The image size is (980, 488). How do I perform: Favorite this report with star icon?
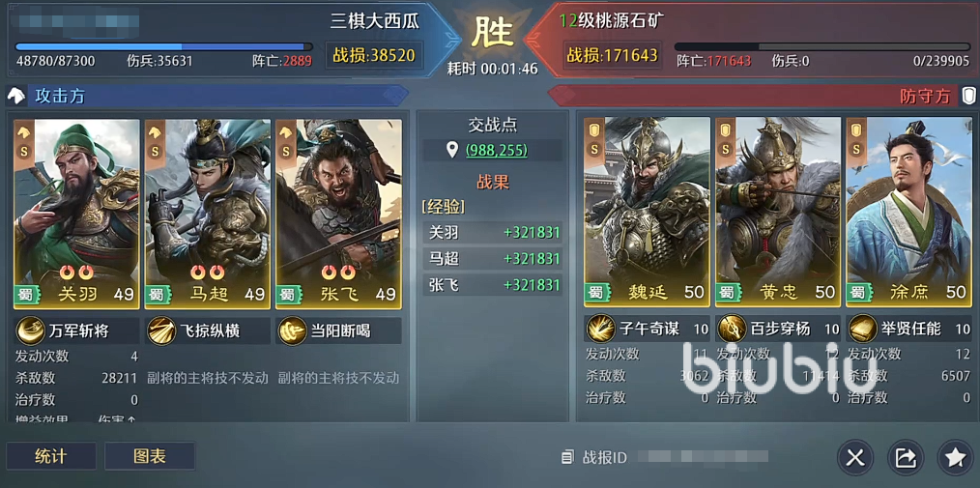pos(955,458)
